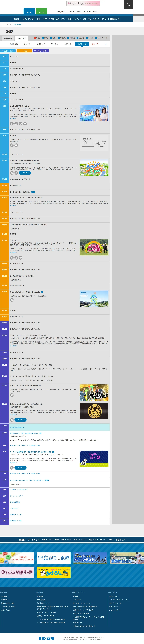144x644 pixels.
Task: Select the 週間番組表 tab
Action: click(x=8, y=39)
